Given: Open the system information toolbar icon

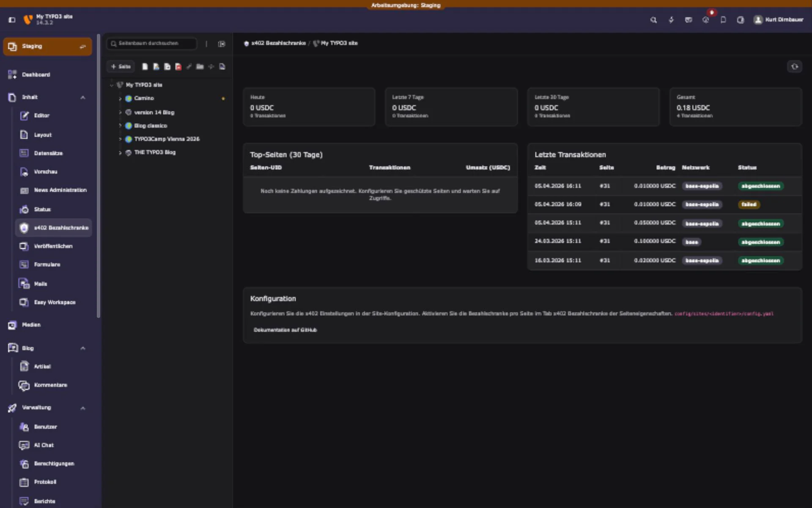Looking at the screenshot, I should tap(689, 20).
